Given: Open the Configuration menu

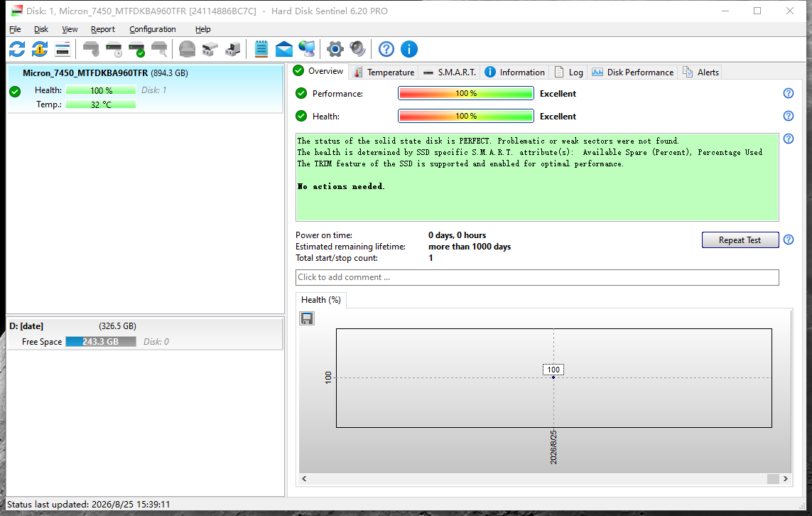Looking at the screenshot, I should tap(152, 30).
